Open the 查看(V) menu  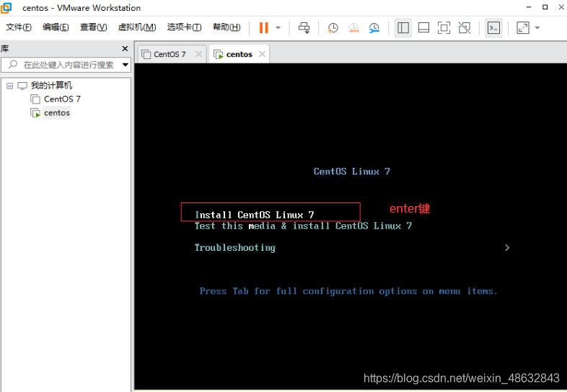point(93,27)
